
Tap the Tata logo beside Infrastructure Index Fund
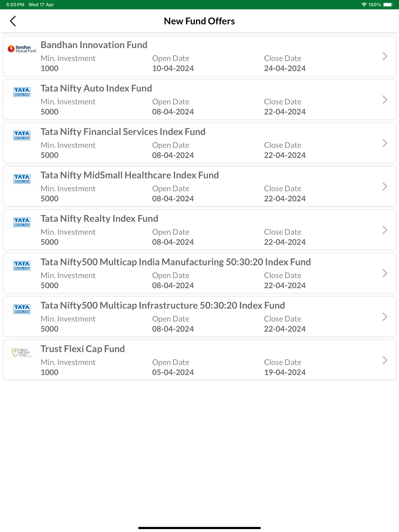(x=22, y=309)
